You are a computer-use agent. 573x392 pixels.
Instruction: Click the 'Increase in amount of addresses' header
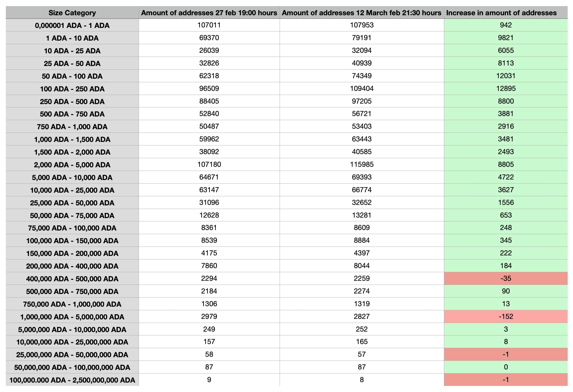(506, 13)
